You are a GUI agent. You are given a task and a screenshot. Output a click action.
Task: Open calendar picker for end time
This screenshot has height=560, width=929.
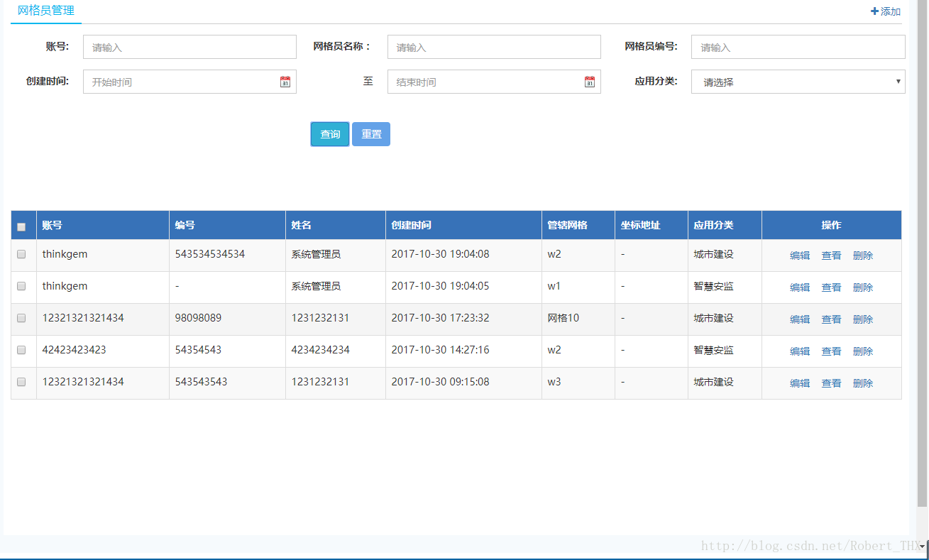pos(590,82)
